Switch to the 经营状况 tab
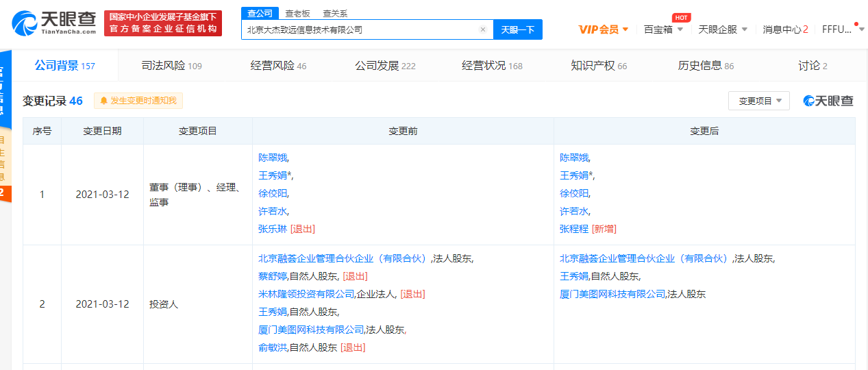 pos(492,66)
